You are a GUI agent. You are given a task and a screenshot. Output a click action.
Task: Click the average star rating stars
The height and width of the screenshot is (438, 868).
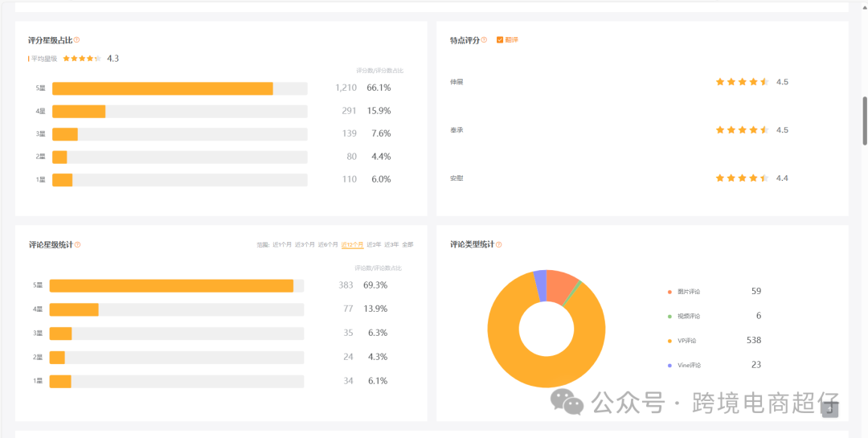coord(82,59)
